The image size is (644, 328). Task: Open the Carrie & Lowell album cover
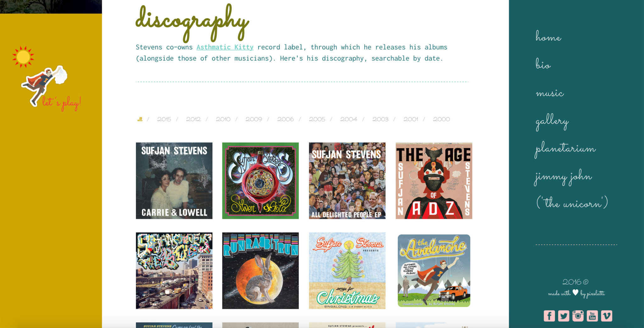tap(174, 181)
